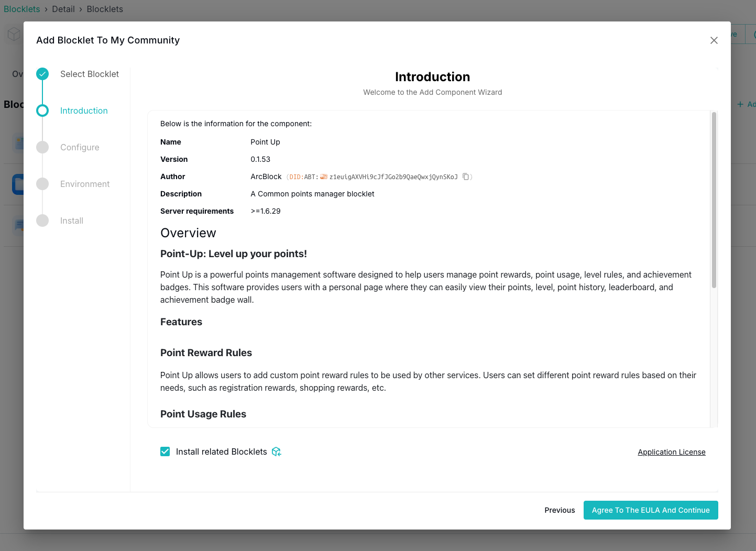
Task: Click the Detail breadcrumb item
Action: [63, 9]
